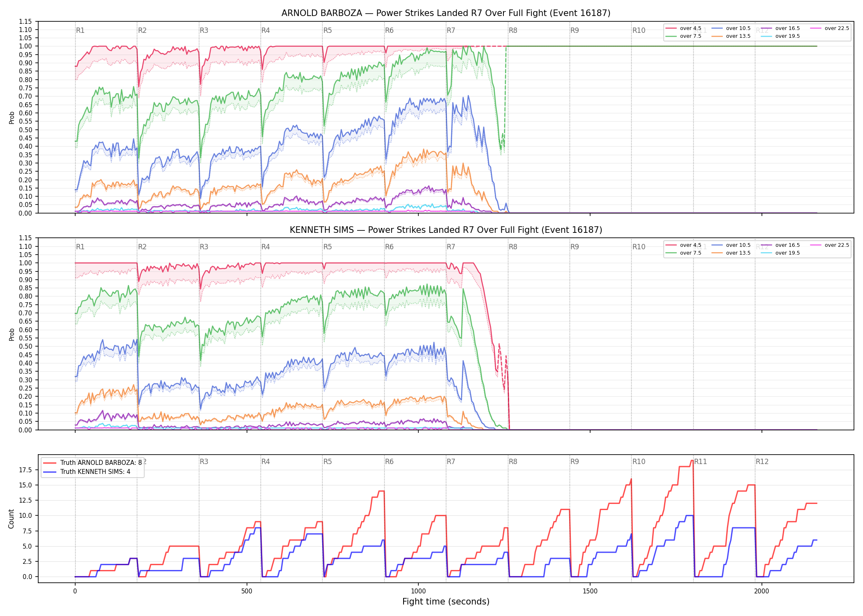Select 'over 4.5' in Sims chart legend
Screen dimensions: 863x616
[683, 245]
